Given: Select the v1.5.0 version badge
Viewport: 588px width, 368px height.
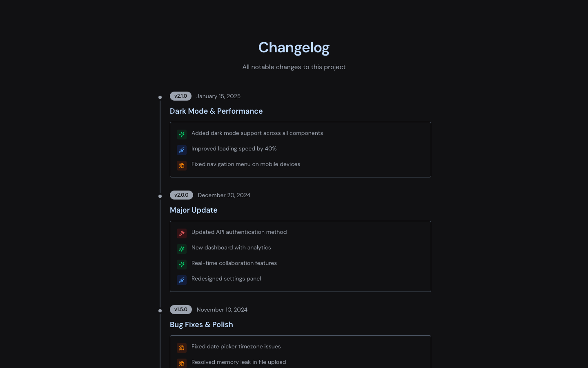Looking at the screenshot, I should pyautogui.click(x=181, y=310).
